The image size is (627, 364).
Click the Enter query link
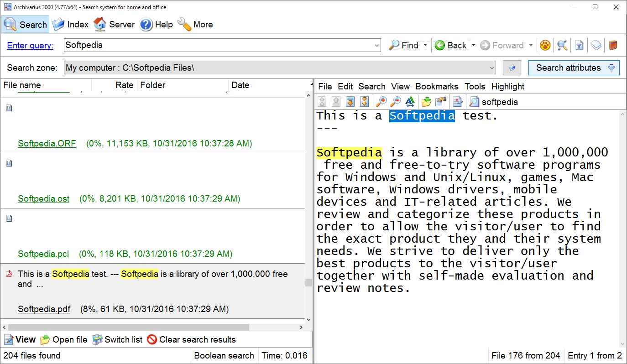pos(30,45)
